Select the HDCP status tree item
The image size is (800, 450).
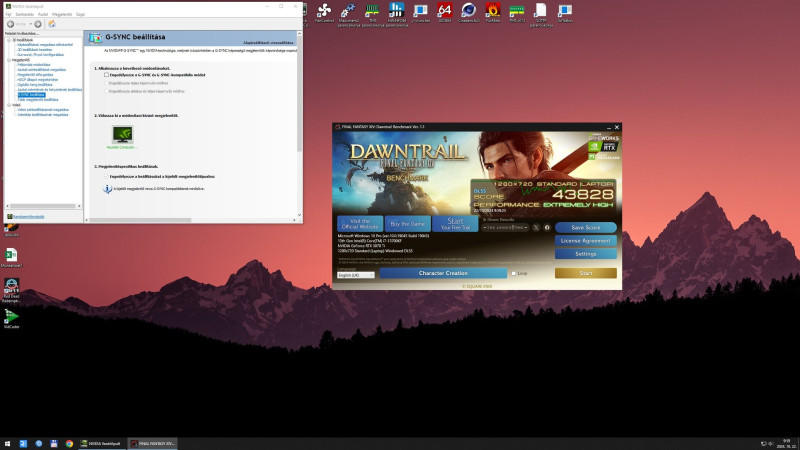click(38, 80)
